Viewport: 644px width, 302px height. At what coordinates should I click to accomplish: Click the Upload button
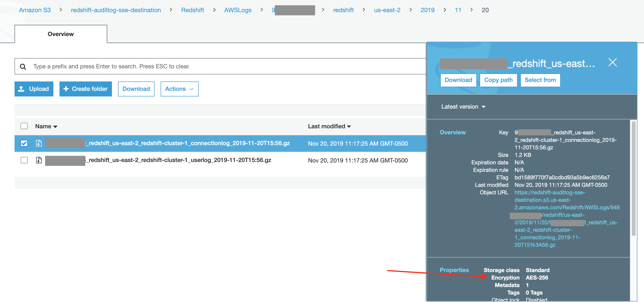coord(34,89)
